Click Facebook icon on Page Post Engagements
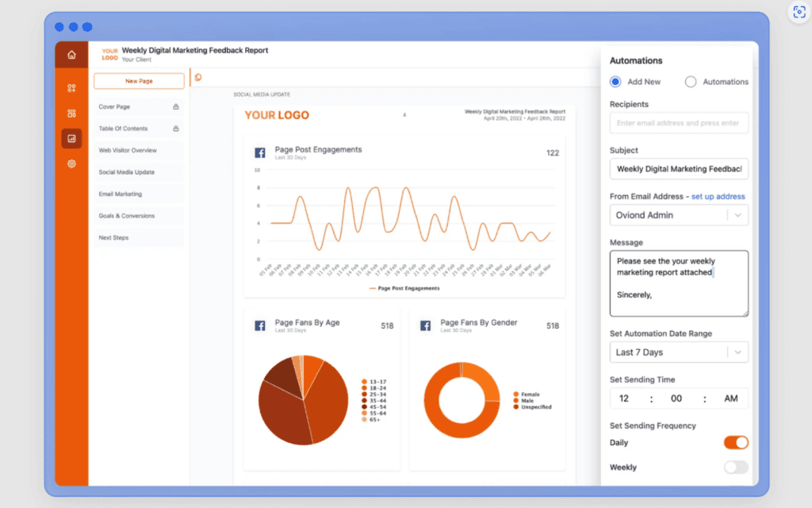Viewport: 812px width, 508px height. [260, 152]
